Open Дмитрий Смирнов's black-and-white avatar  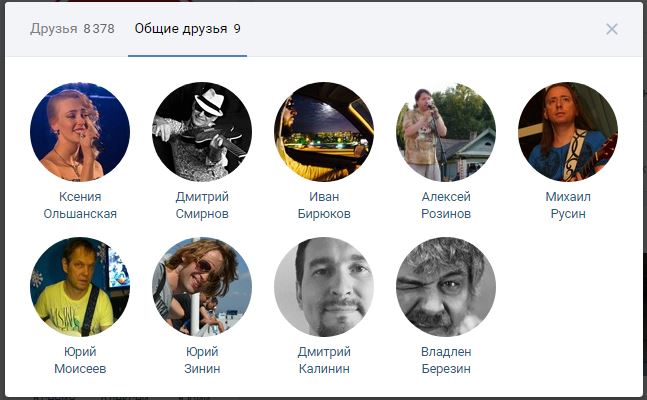click(x=202, y=132)
